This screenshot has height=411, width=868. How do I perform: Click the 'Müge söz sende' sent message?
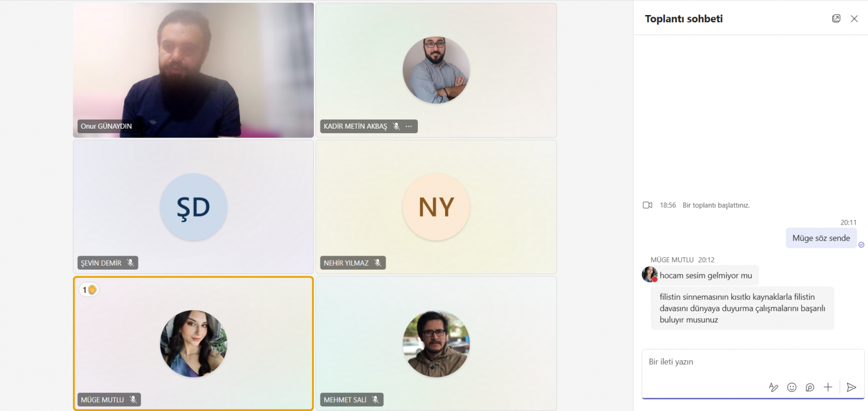point(821,238)
